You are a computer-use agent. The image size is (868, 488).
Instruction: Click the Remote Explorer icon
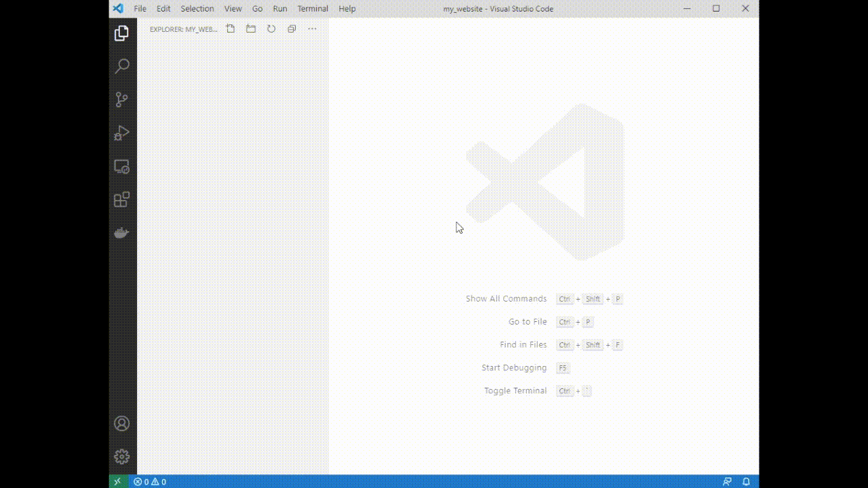pos(121,166)
